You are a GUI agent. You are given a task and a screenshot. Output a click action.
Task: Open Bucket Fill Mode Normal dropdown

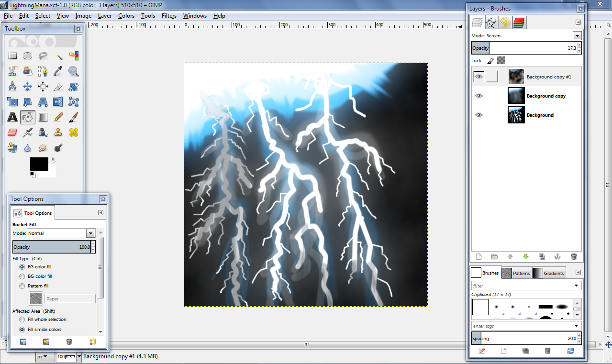tap(90, 233)
